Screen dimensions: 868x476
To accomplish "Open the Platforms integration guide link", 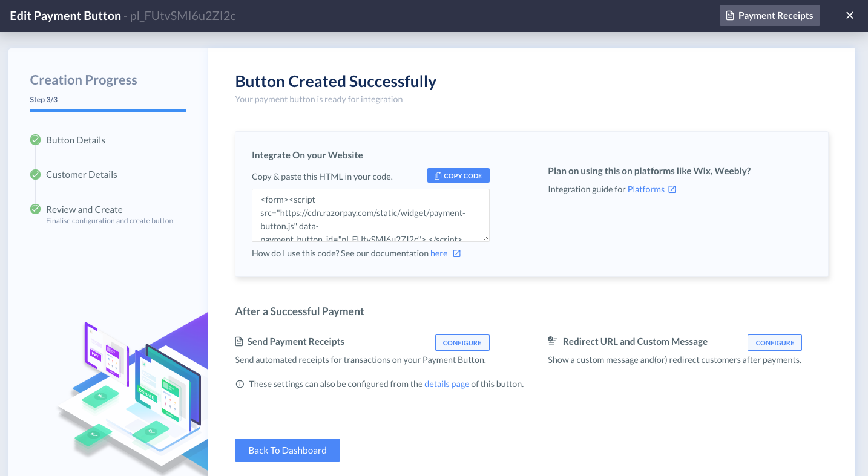I will point(646,189).
